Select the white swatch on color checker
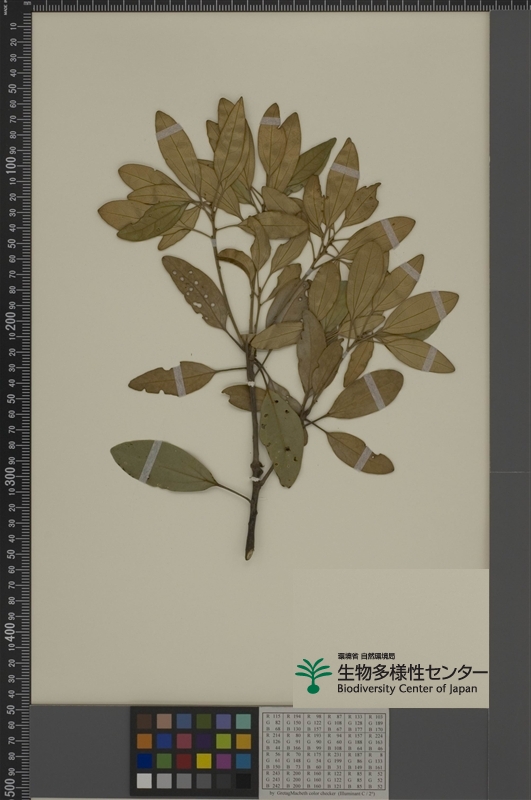 click(144, 781)
